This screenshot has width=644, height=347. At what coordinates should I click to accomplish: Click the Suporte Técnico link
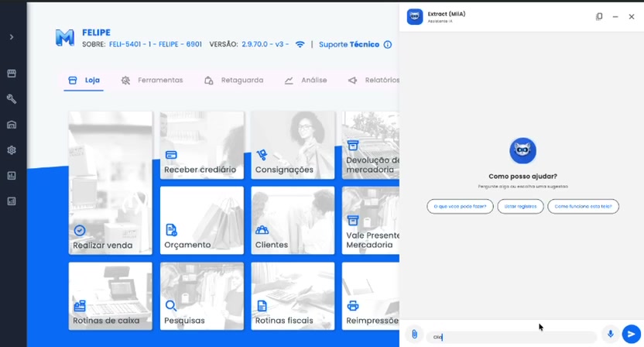coord(349,45)
